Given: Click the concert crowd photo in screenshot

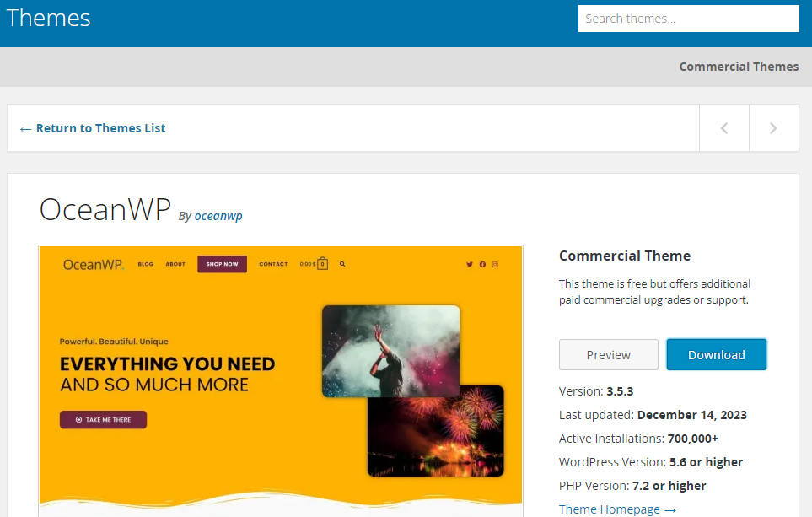Looking at the screenshot, I should pos(391,351).
